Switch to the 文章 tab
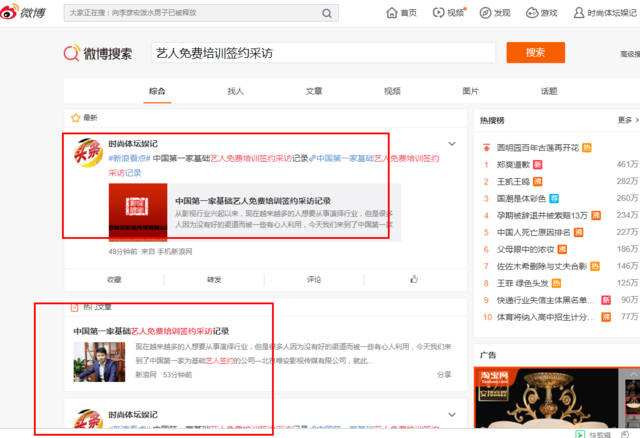Viewport: 640px width, 438px height. click(314, 91)
